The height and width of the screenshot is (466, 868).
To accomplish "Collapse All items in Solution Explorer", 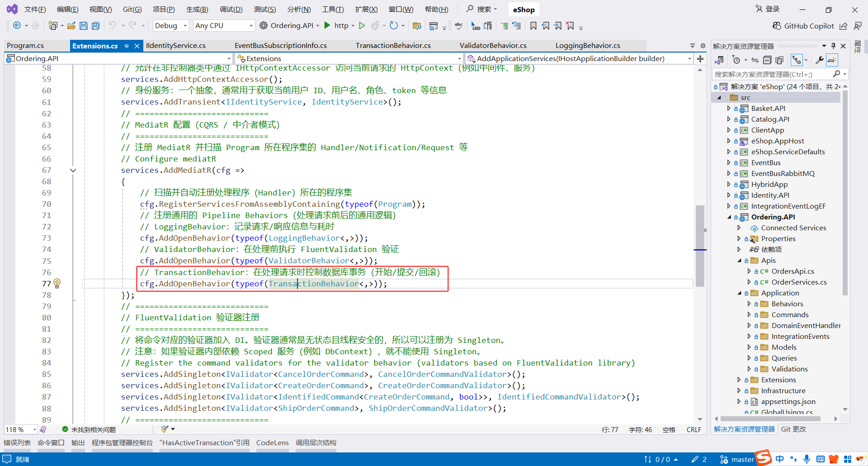I will pos(767,60).
